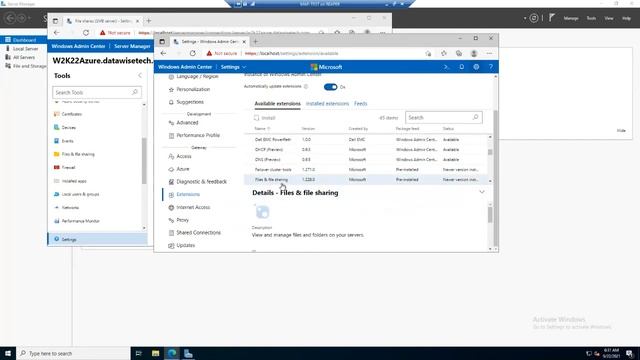Open Personalization settings page
Screen dimensions: 640x360
(x=193, y=89)
